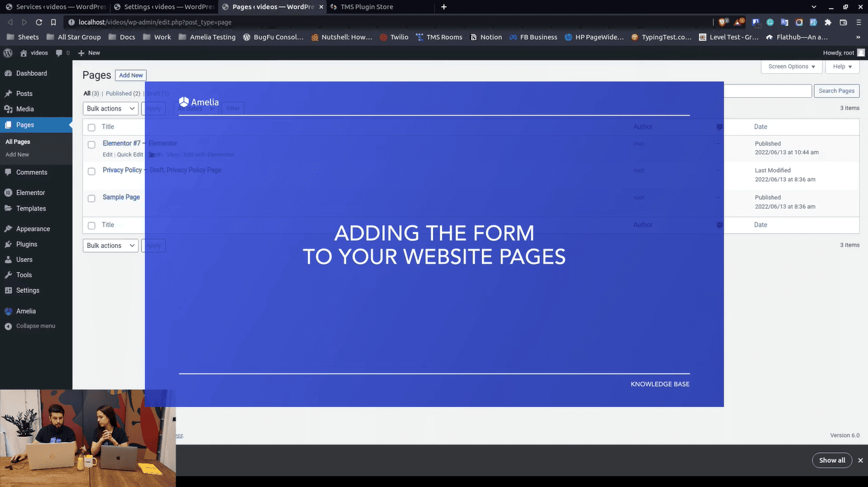Switch to the Settings browser tab
868x487 pixels.
coord(164,7)
